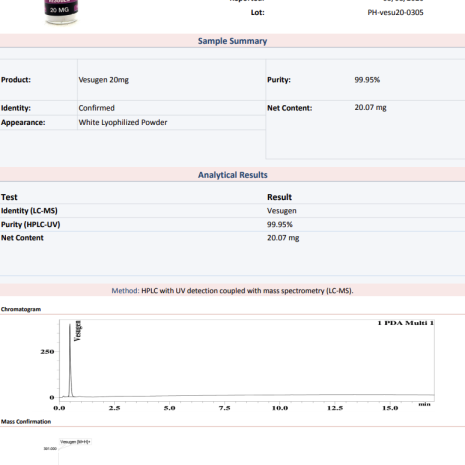The height and width of the screenshot is (465, 465).
Task: Click the Method label text
Action: click(125, 291)
